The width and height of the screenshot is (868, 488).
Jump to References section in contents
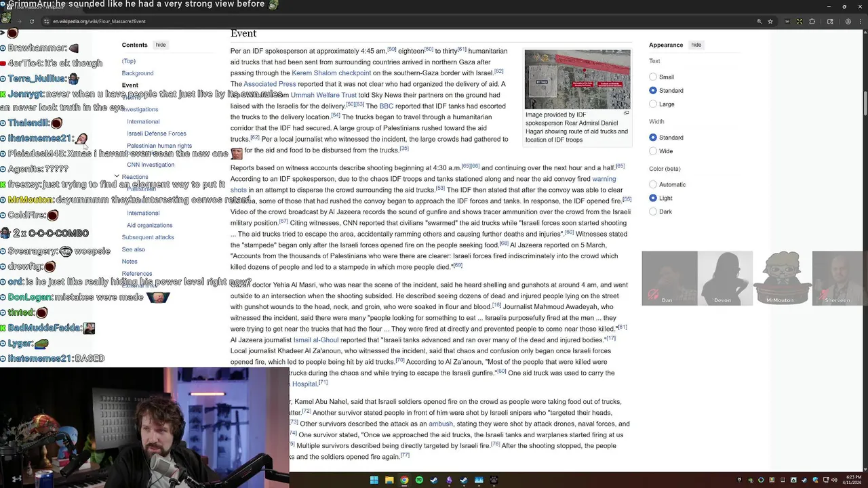pos(137,274)
